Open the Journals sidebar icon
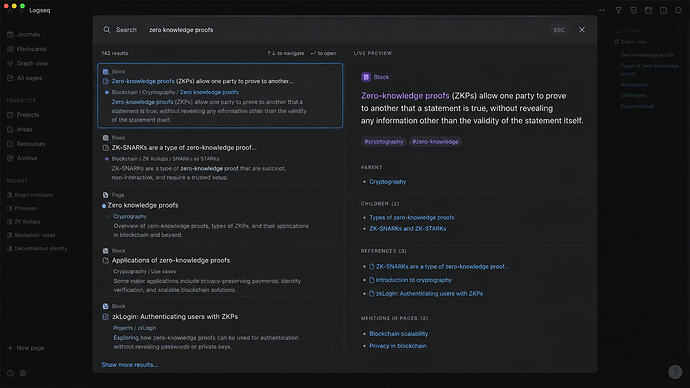This screenshot has width=690, height=388. pos(10,34)
